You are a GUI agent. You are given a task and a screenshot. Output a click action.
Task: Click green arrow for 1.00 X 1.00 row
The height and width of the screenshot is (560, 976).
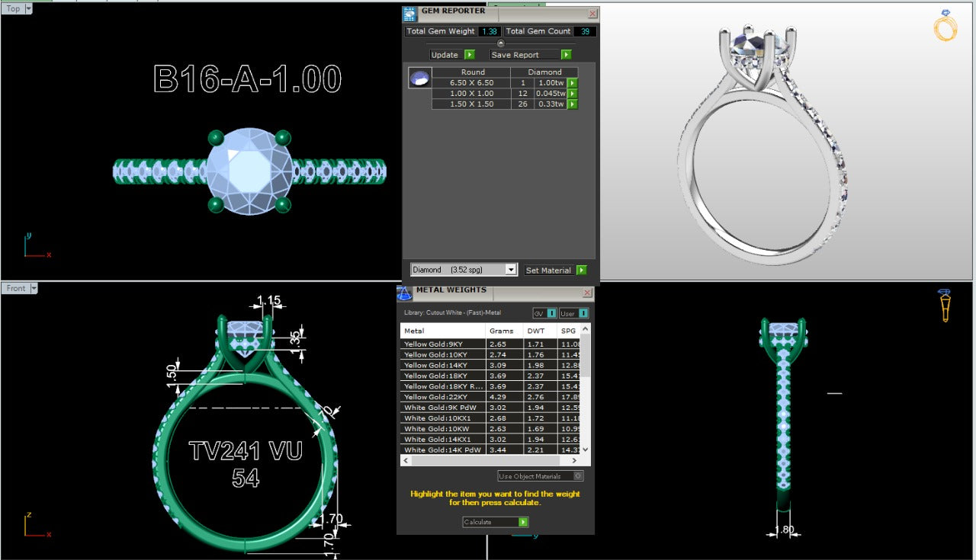(x=572, y=94)
